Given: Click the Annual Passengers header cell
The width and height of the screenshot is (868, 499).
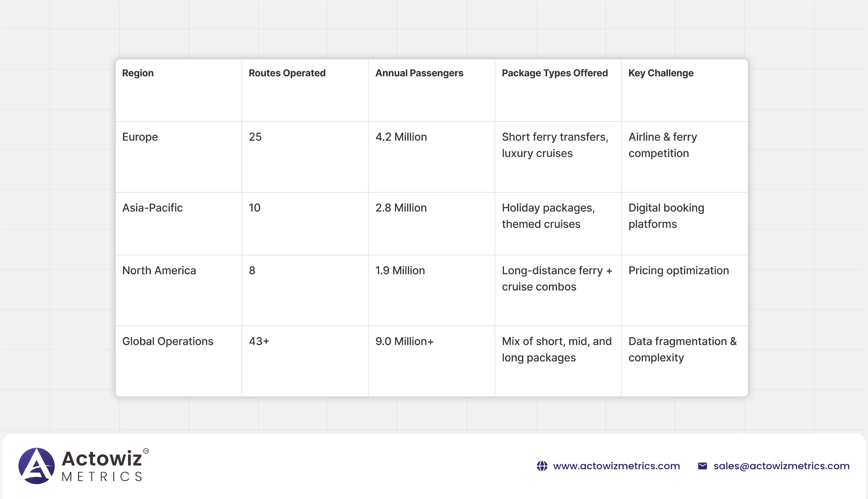Looking at the screenshot, I should click(x=419, y=73).
